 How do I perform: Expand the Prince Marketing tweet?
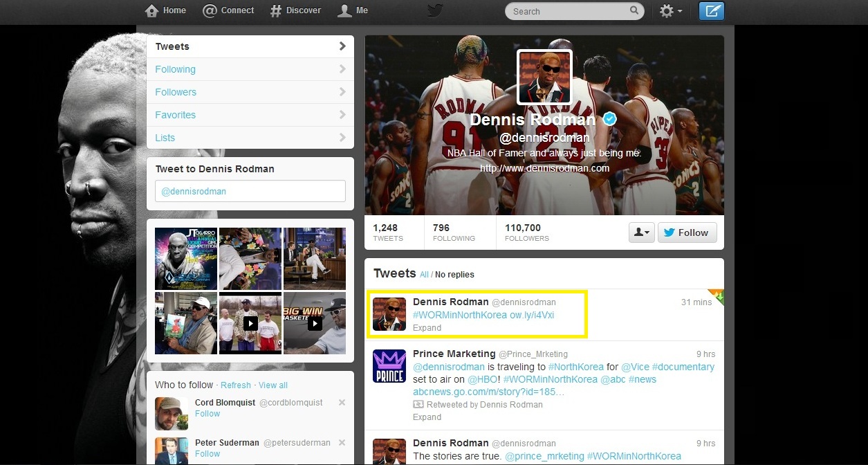click(427, 417)
